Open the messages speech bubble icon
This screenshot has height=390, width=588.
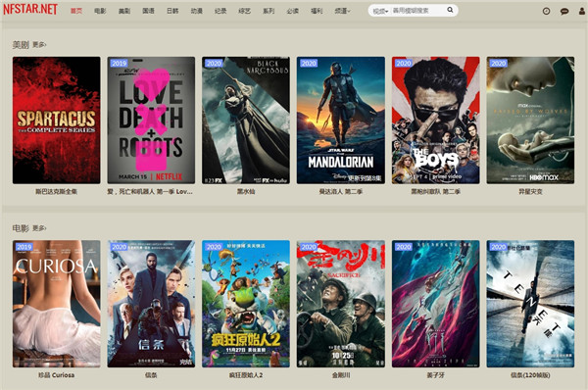[564, 11]
